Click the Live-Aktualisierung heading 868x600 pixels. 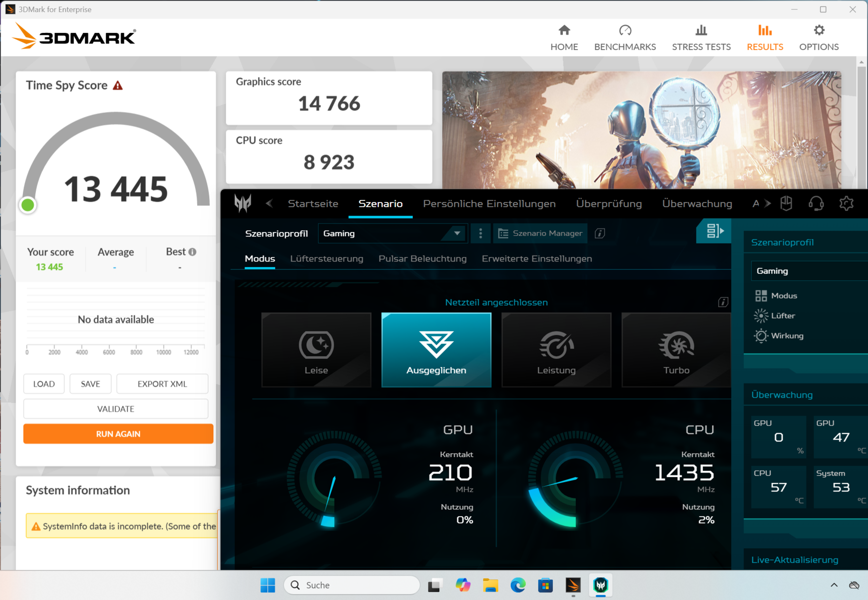(x=794, y=560)
